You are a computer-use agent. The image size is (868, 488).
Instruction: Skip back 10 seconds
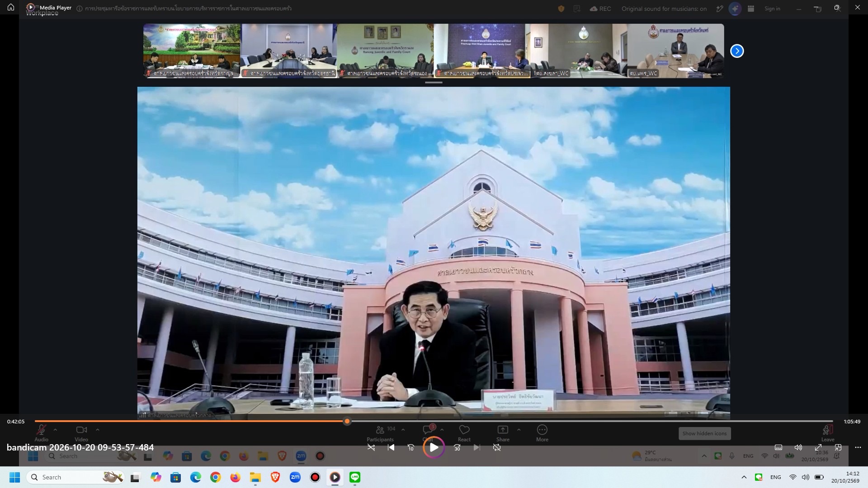(x=411, y=447)
